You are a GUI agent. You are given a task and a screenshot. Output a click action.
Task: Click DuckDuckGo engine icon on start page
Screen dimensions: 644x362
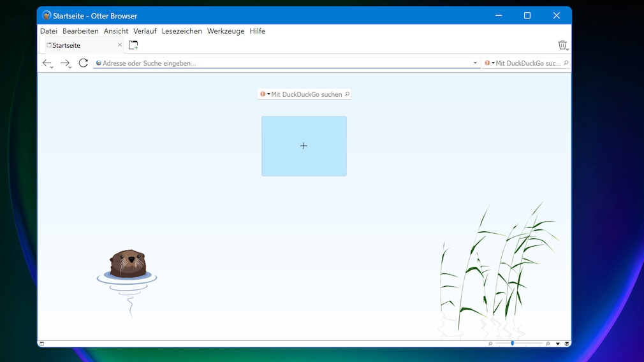tap(263, 94)
